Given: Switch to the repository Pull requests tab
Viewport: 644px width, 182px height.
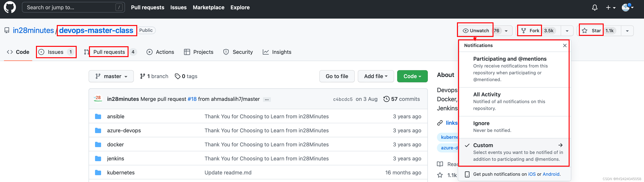Looking at the screenshot, I should 110,52.
